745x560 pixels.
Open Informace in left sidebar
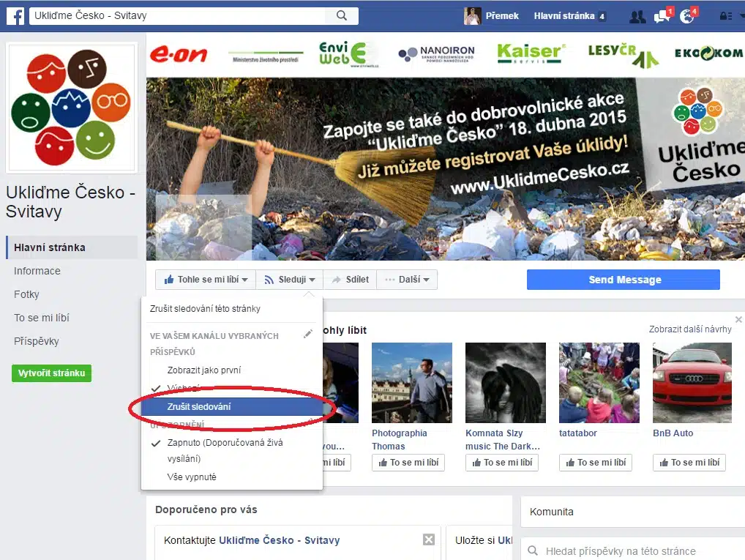pos(37,271)
